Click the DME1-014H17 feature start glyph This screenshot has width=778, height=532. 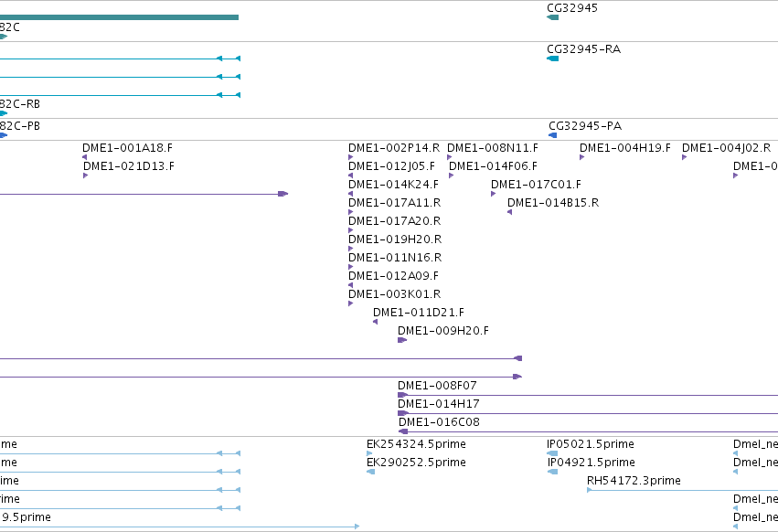point(403,413)
